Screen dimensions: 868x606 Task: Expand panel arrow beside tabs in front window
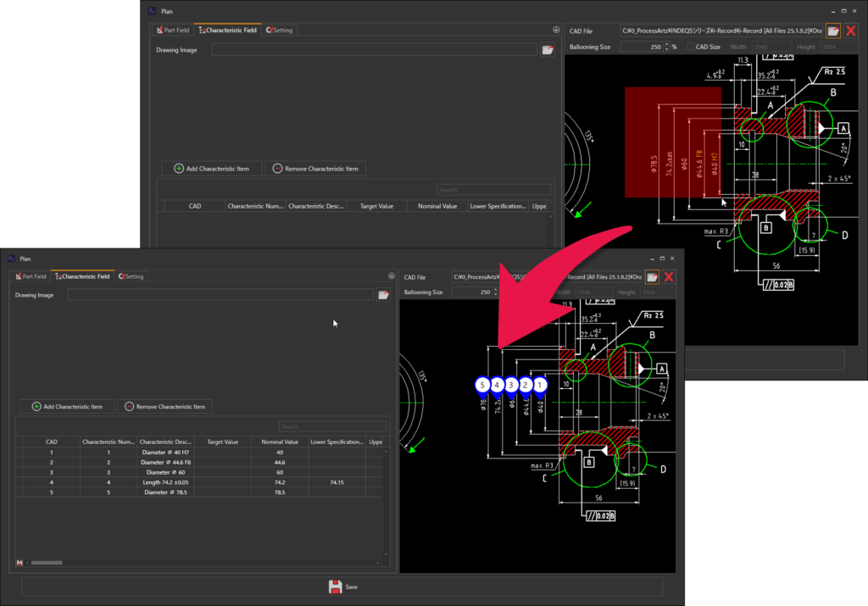coord(392,276)
